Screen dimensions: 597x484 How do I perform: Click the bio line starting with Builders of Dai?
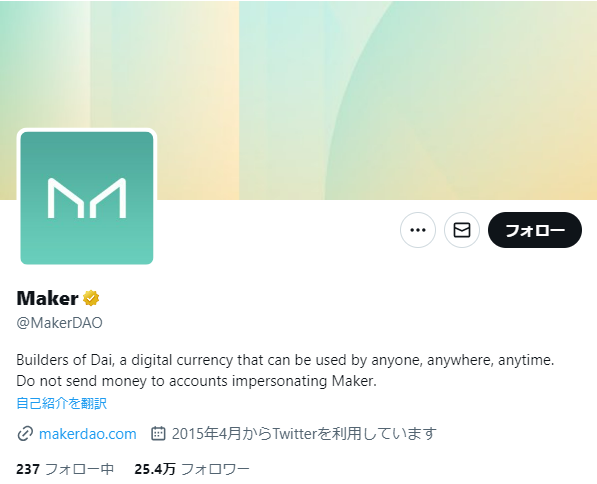(x=285, y=360)
